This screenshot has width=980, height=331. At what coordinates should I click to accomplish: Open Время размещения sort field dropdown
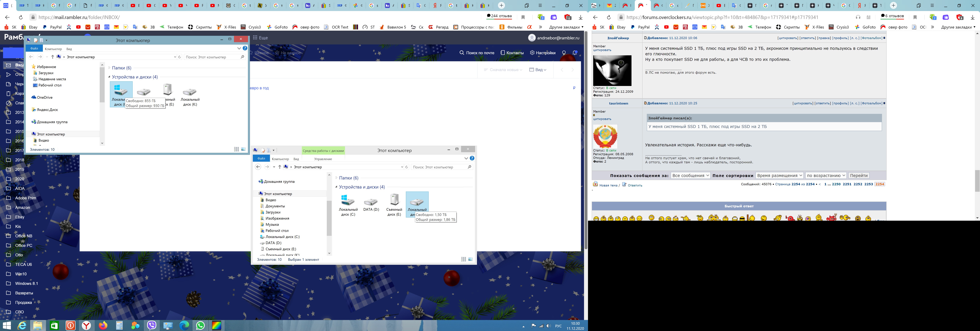click(x=779, y=176)
